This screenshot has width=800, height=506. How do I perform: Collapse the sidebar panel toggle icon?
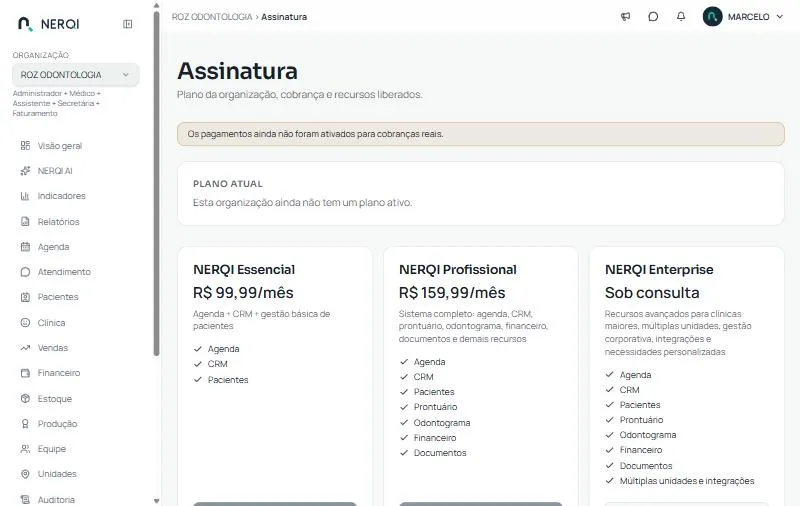tap(128, 24)
